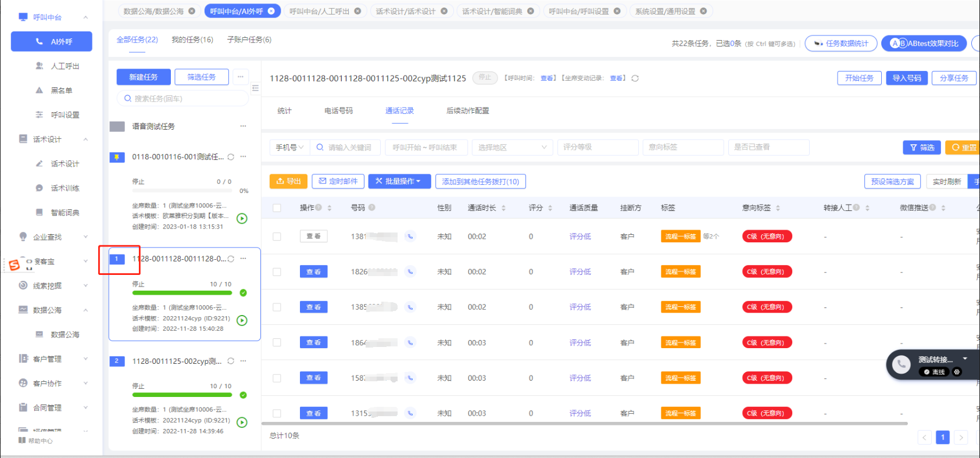Open the more options dots for 语音测试任务

point(243,126)
